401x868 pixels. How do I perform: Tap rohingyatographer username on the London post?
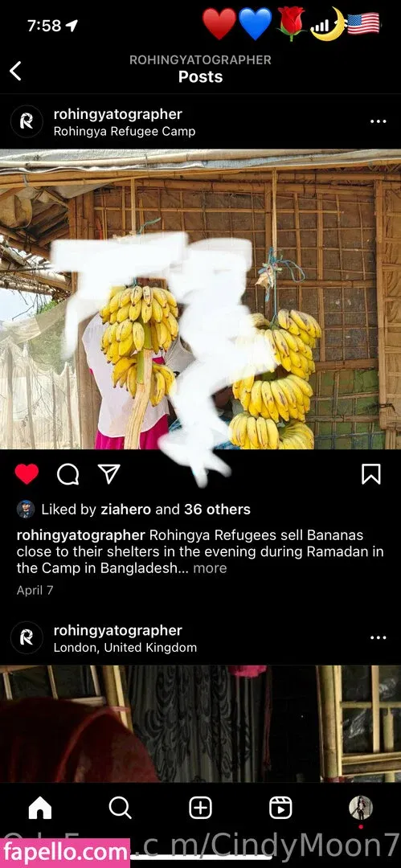coord(117,631)
